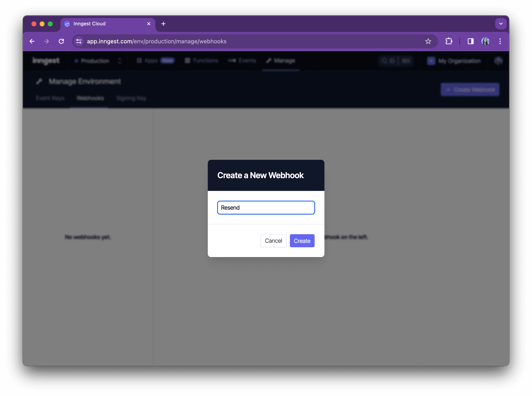Click the webhook name field containing Resend
This screenshot has width=532, height=396.
coord(266,207)
